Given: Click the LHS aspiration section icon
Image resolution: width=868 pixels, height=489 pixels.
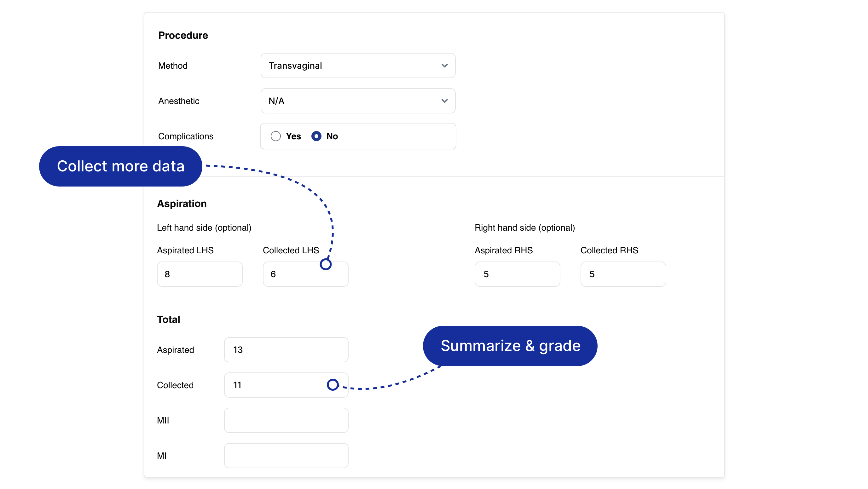Looking at the screenshot, I should coord(326,263).
